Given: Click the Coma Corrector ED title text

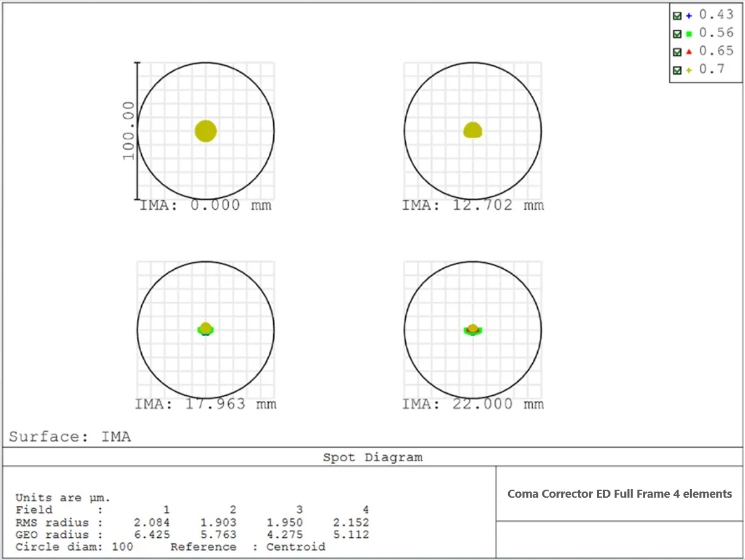Looking at the screenshot, I should (x=619, y=494).
